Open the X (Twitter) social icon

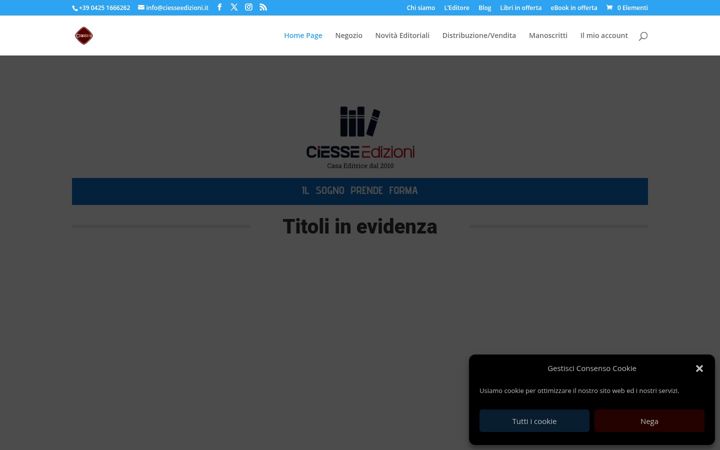[x=234, y=7]
